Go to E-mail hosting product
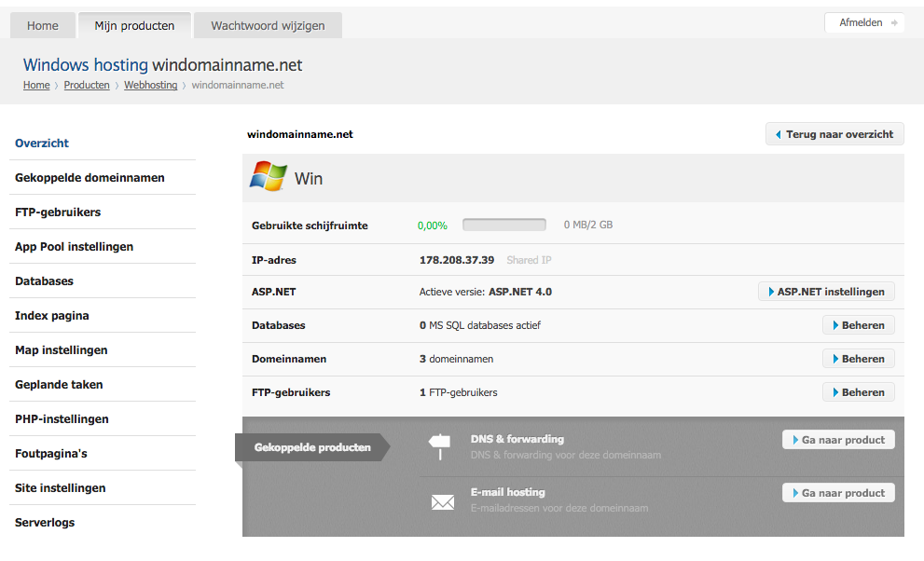The height and width of the screenshot is (561, 924). (838, 493)
